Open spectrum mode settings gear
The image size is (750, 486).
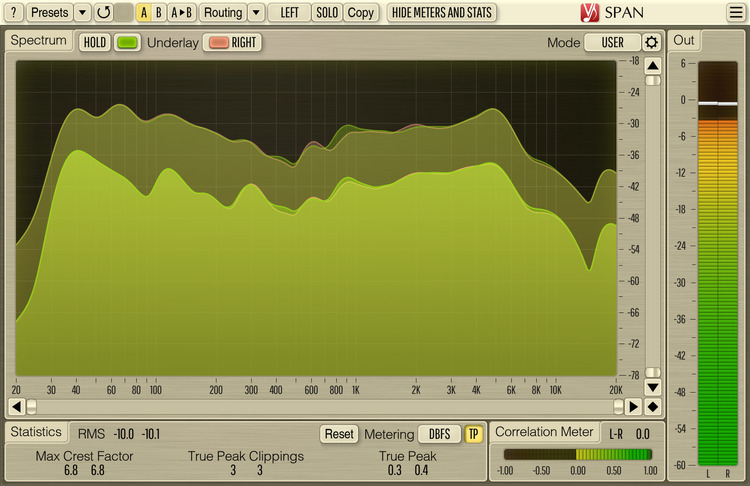(x=652, y=43)
